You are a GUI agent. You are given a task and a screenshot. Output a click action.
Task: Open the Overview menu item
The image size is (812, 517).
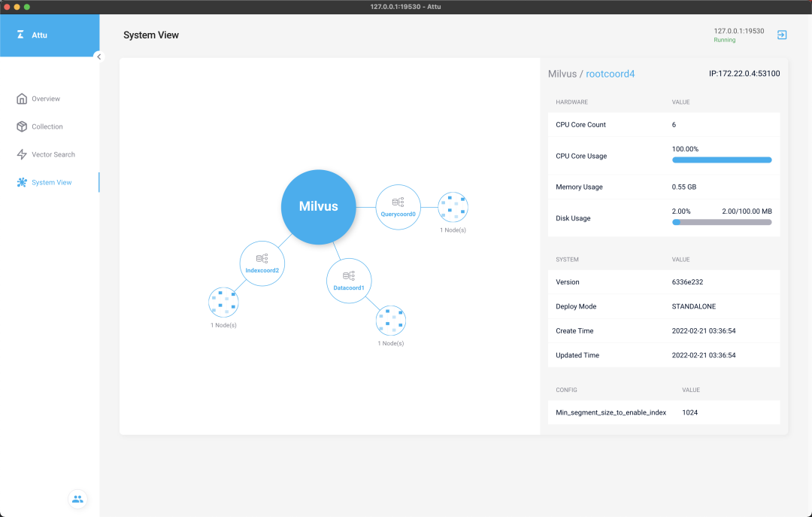click(x=46, y=99)
